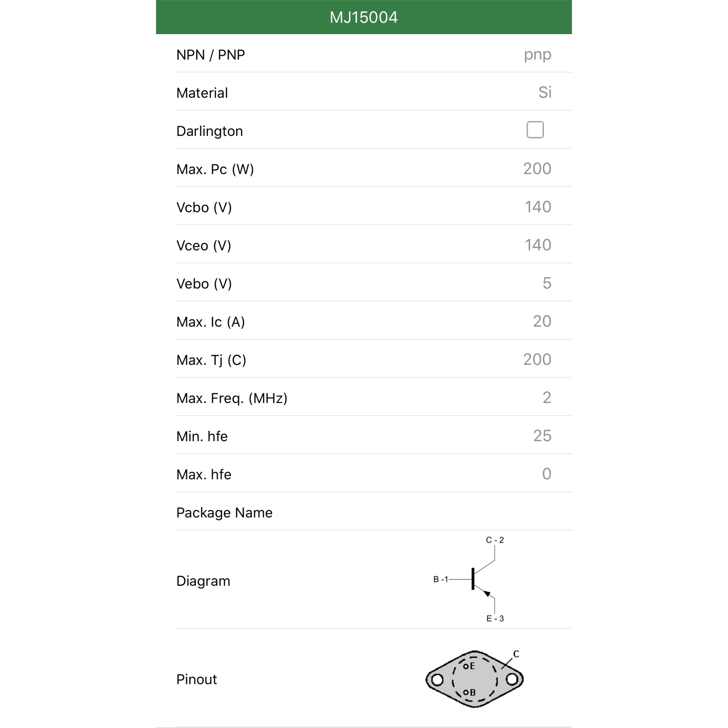Select the NPN / PNP value pnp
Viewport: 728px width, 728px height.
click(x=537, y=55)
